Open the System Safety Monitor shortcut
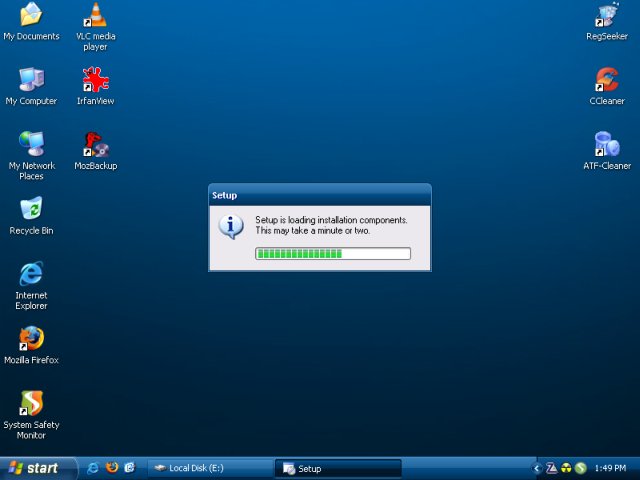Image resolution: width=640 pixels, height=480 pixels. point(31,403)
